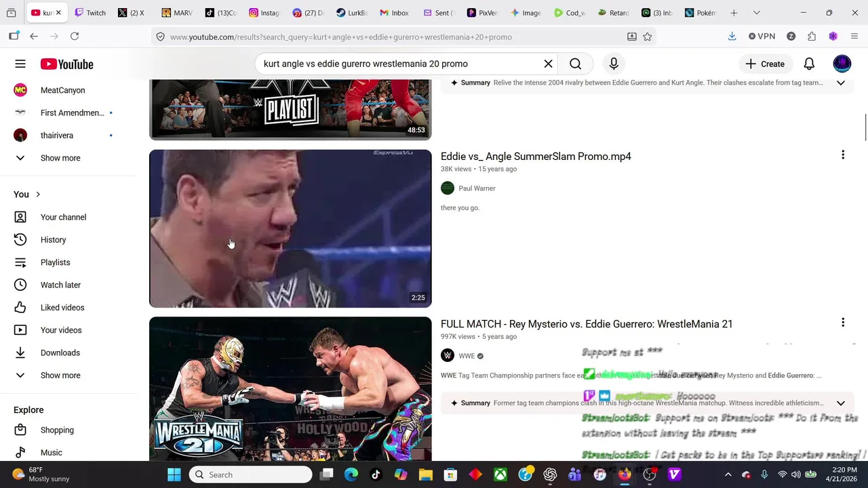This screenshot has width=868, height=488.
Task: Open the browser tab list dropdown
Action: [757, 13]
